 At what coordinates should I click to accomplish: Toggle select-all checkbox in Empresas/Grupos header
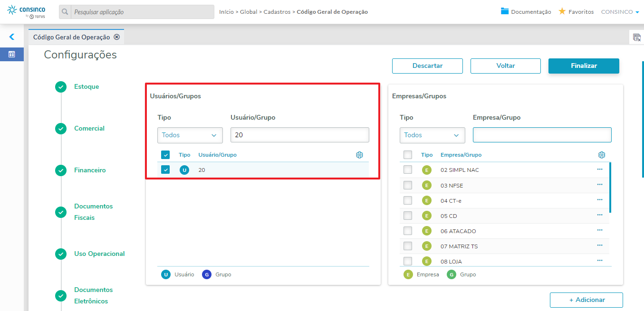coord(408,155)
